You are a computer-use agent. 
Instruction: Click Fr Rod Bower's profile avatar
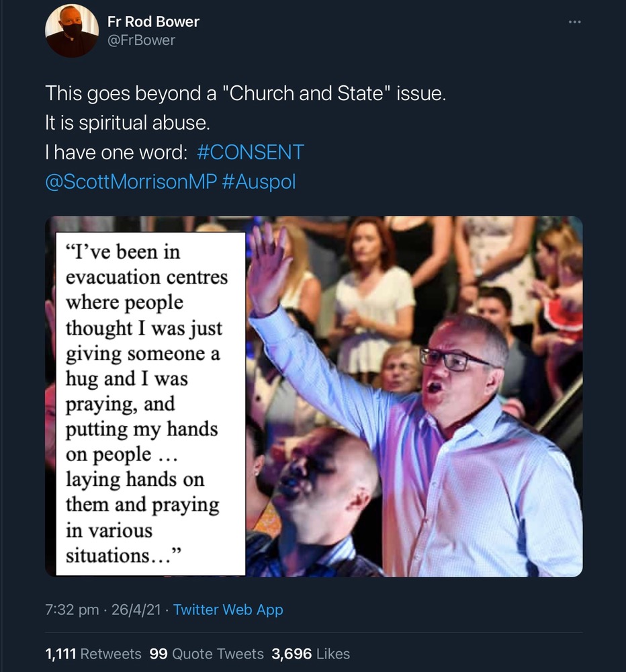[x=72, y=31]
